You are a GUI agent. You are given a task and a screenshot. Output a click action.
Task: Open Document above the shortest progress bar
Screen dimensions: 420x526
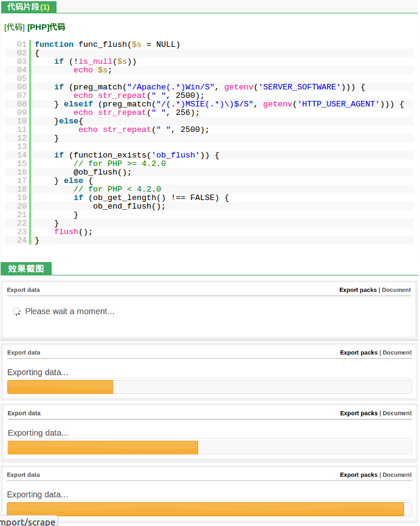[x=397, y=353]
